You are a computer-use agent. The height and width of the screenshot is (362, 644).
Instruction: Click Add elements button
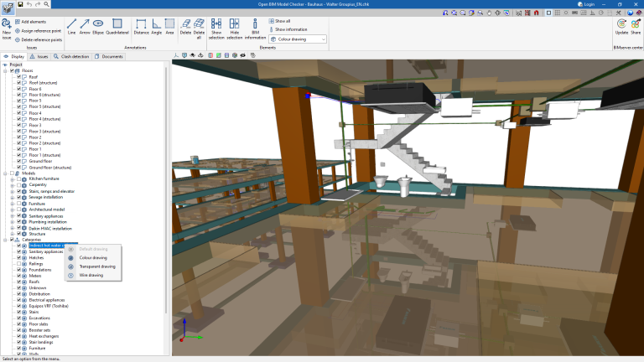coord(30,22)
